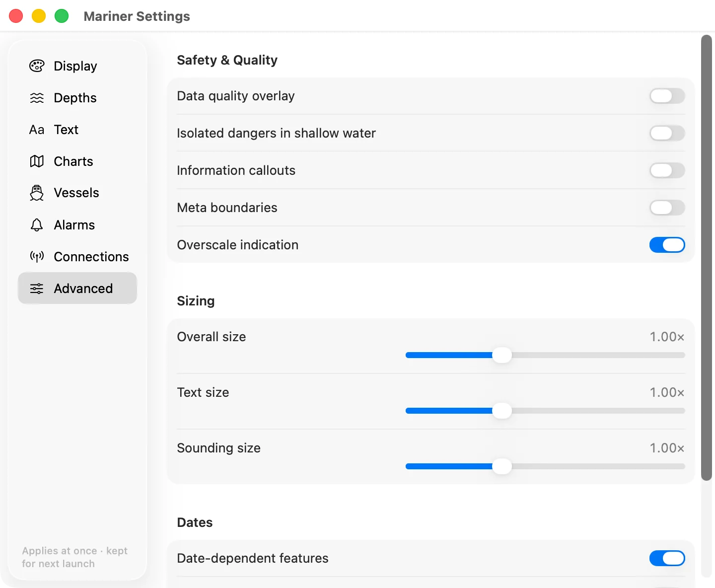715x588 pixels.
Task: Minimize the window with the yellow button
Action: click(39, 16)
